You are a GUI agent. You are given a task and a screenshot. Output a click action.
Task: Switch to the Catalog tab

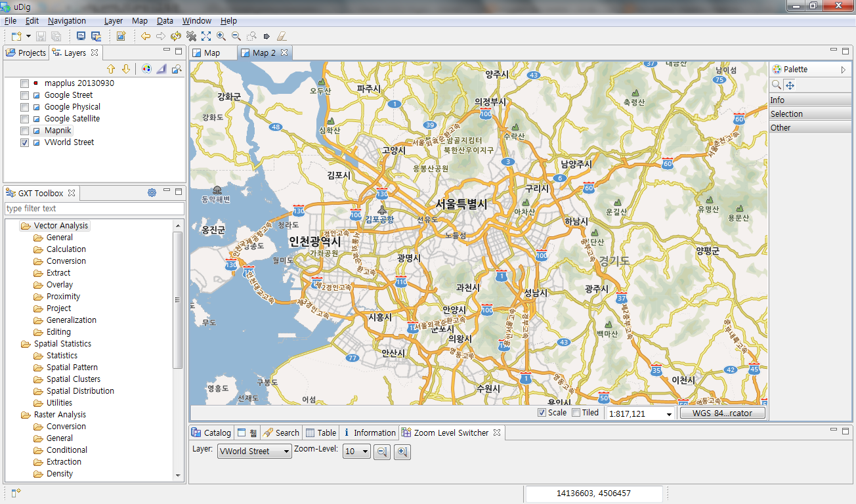(211, 432)
